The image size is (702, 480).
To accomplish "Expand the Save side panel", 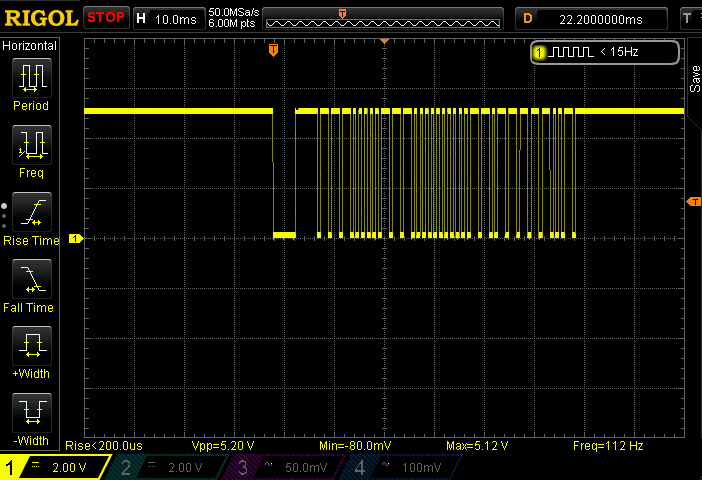I will [x=694, y=80].
